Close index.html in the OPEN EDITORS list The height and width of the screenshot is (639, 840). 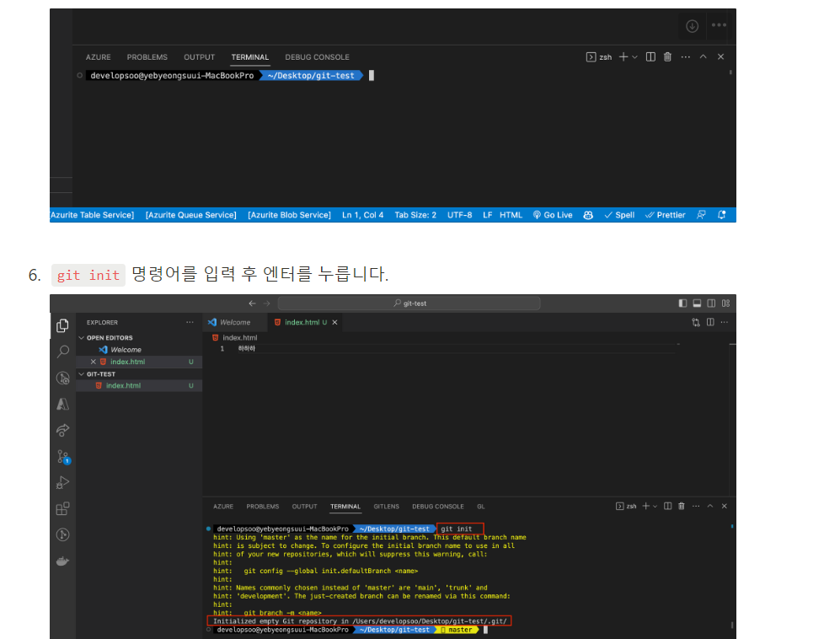point(94,362)
